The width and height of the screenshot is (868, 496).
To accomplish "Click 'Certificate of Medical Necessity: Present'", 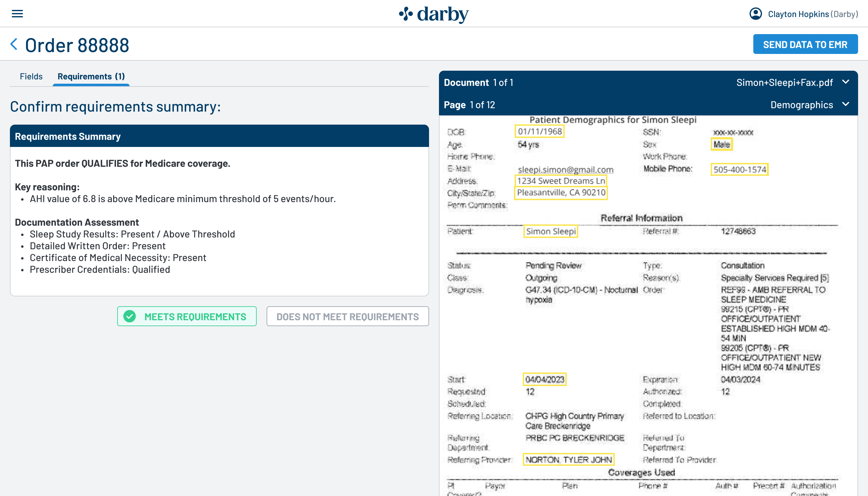I will tap(118, 258).
